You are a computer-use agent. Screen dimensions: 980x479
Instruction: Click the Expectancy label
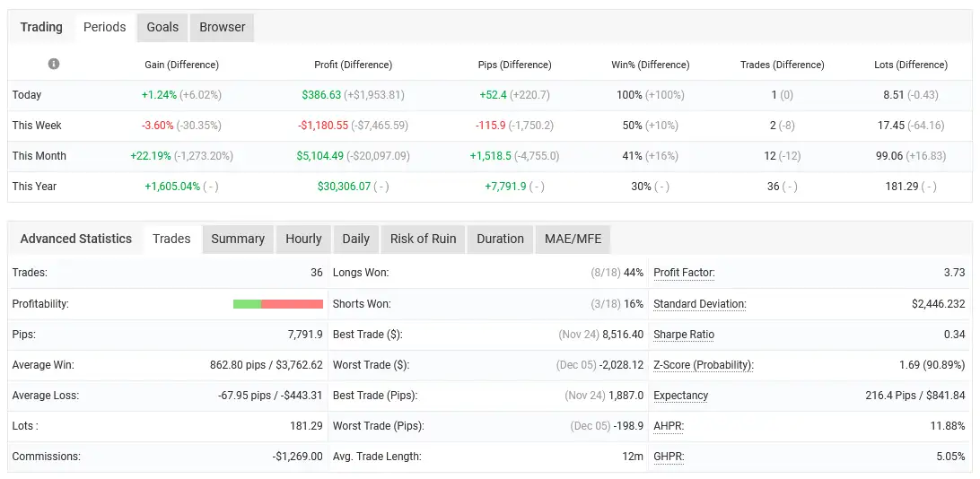tap(680, 396)
